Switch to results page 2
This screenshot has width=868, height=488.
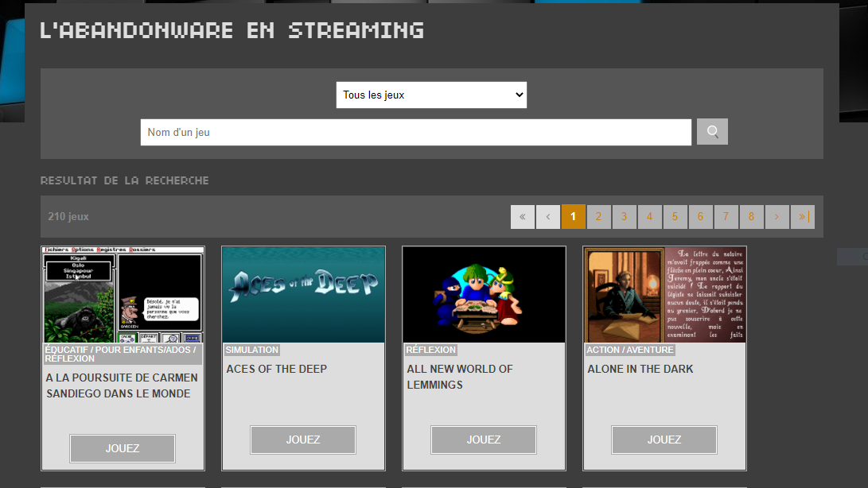tap(598, 216)
